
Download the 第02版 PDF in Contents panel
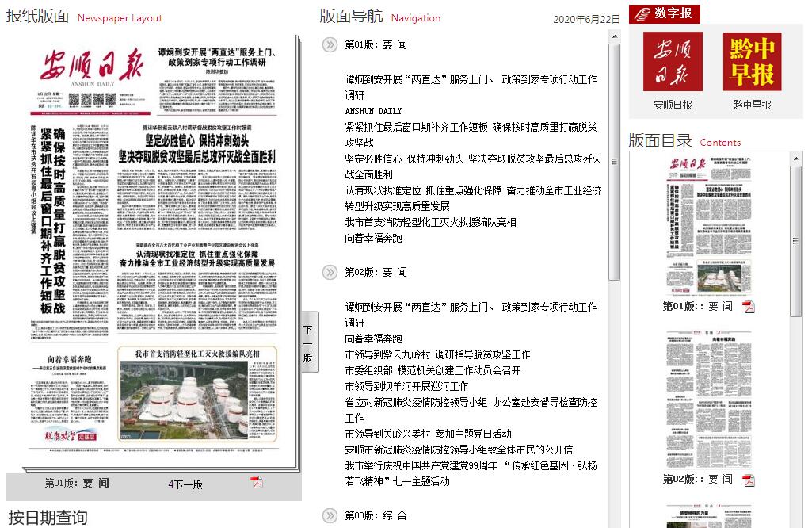pyautogui.click(x=748, y=480)
